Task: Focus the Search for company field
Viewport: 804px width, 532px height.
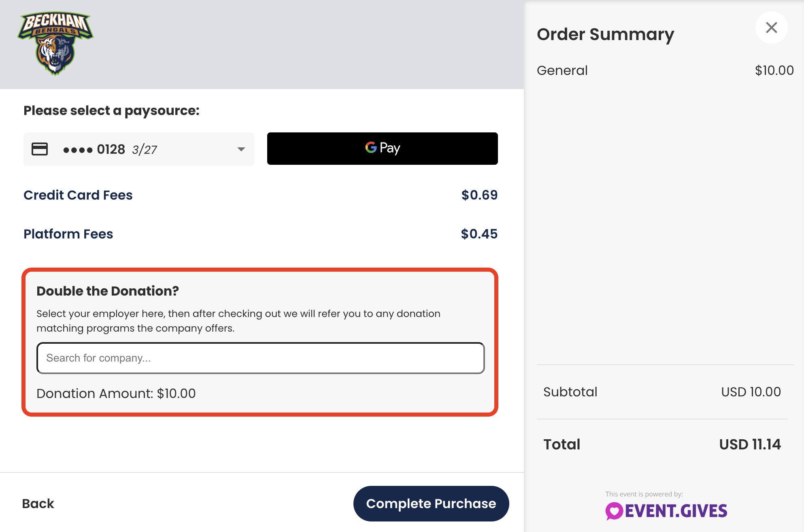Action: coord(260,358)
